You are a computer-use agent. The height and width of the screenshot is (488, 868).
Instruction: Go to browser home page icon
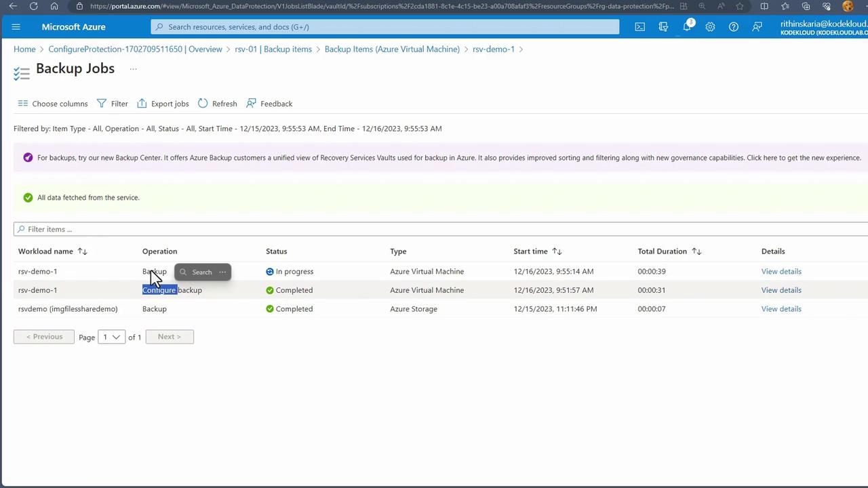pos(54,6)
